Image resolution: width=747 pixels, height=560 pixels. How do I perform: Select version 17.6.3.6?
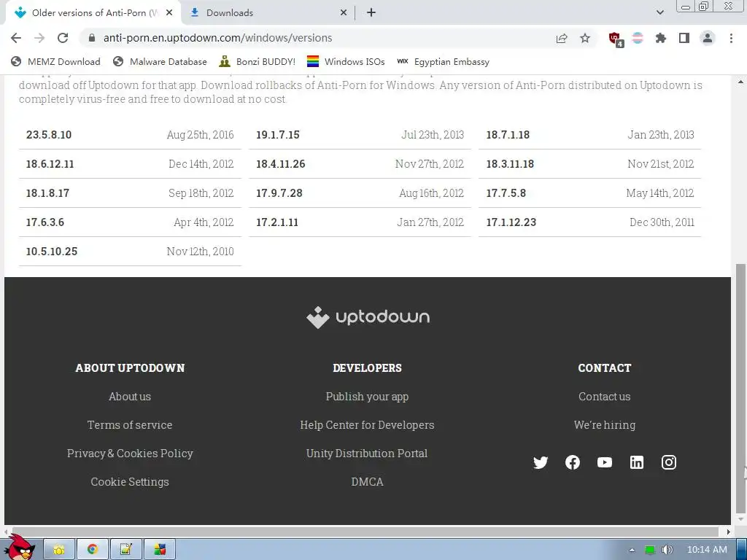click(x=130, y=222)
